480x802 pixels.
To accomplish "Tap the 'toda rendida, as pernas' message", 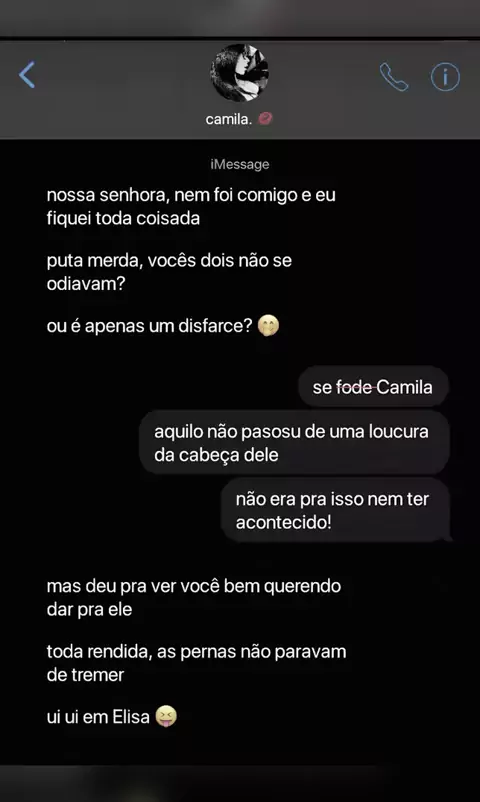I will pos(196,663).
